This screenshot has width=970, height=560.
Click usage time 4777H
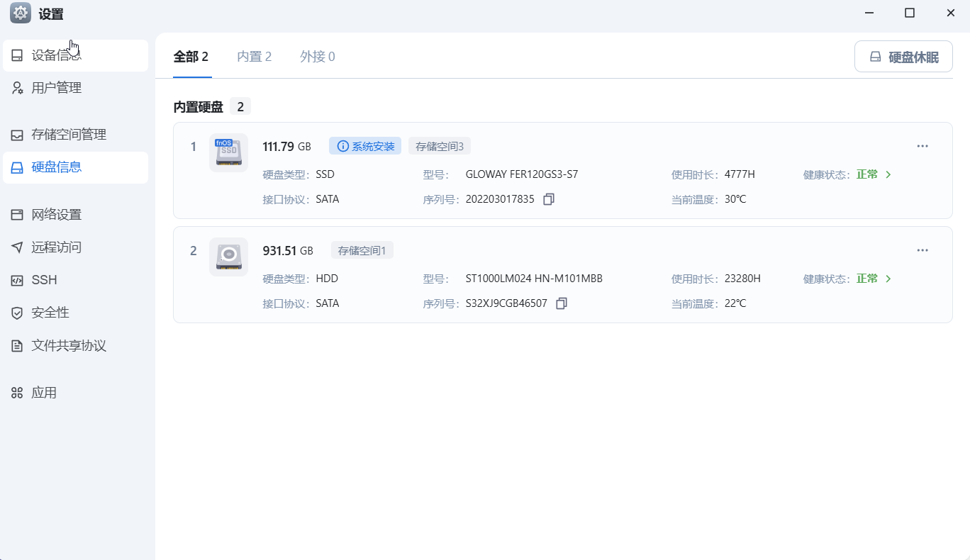740,174
